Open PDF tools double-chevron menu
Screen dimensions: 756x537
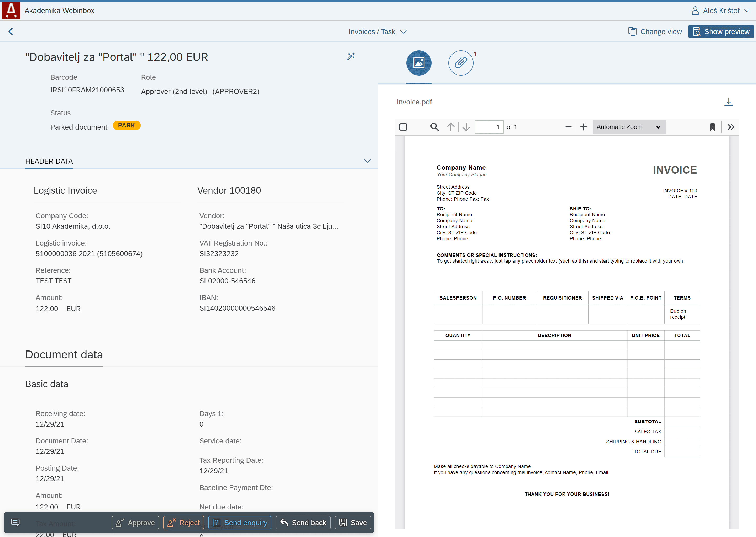(x=731, y=127)
